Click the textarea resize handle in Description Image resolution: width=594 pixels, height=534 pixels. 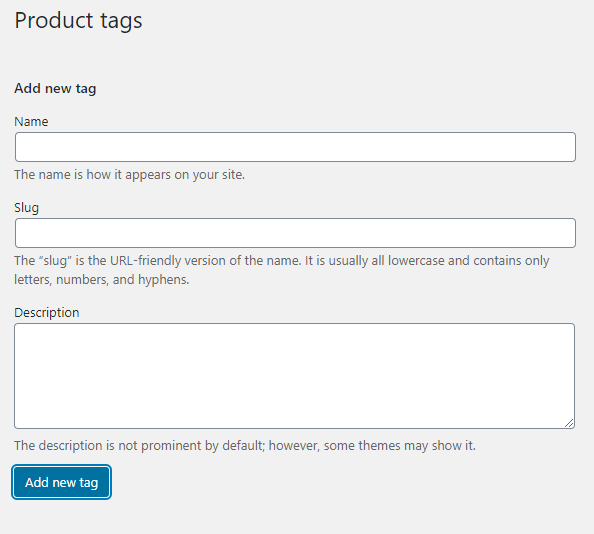pos(569,423)
